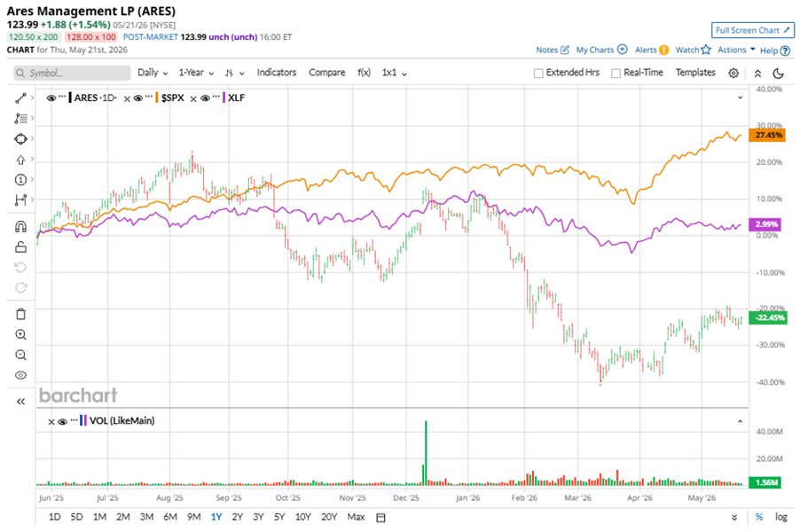Toggle visibility of the VOL indicator
Screen dimensions: 800x532
pyautogui.click(x=62, y=421)
